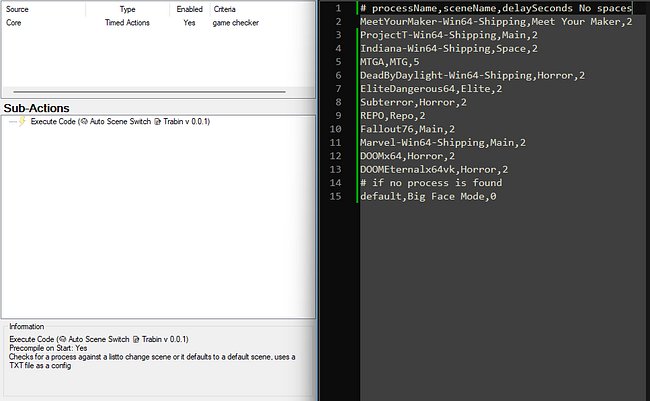
Task: Click the Execute Code title in Information panel
Action: 99,339
